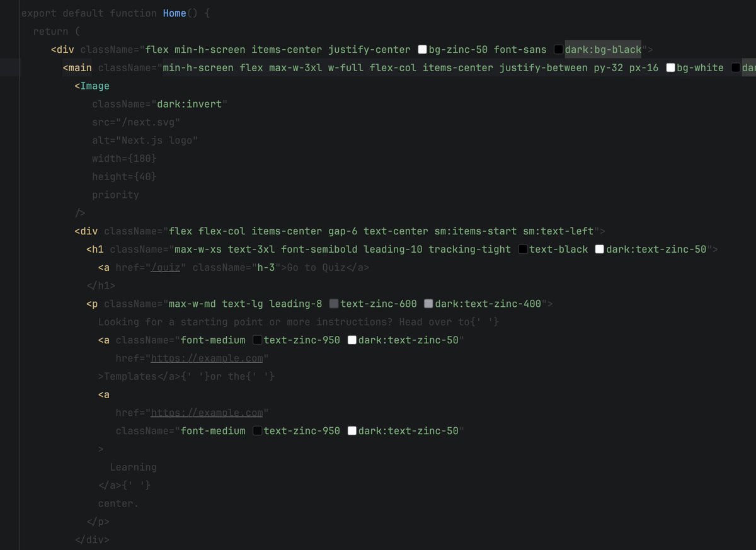756x550 pixels.
Task: Click "sm:text-left" in the flex-col div
Action: 558,231
